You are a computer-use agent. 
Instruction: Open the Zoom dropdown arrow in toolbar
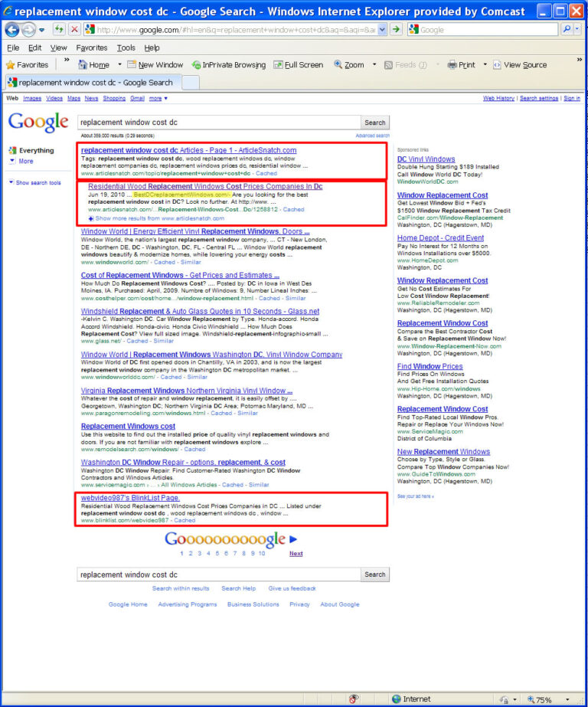(x=374, y=65)
